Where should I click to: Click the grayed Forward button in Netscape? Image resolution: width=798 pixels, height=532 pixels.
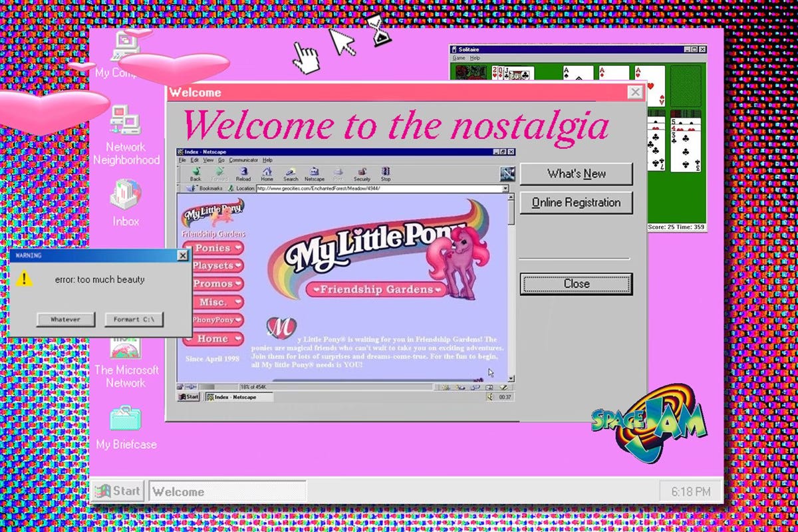coord(219,174)
